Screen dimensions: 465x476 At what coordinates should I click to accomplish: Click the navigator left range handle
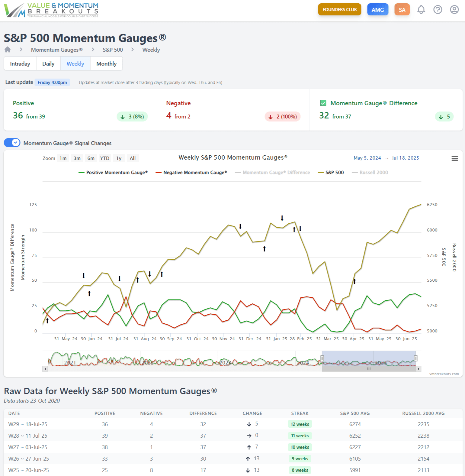[x=322, y=358]
